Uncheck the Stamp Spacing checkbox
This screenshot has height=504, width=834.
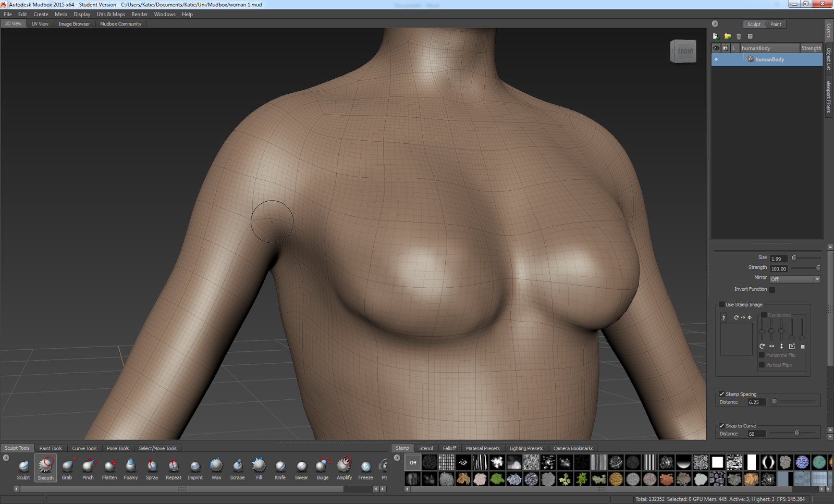click(721, 394)
